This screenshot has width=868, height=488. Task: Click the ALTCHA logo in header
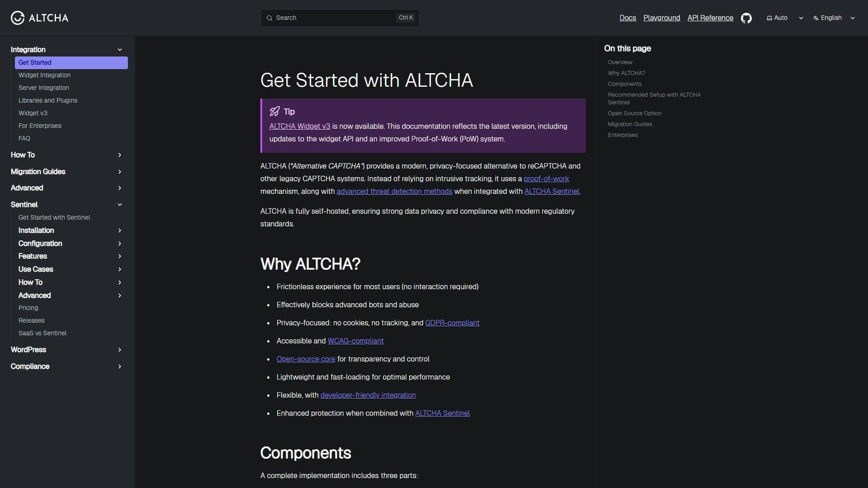(x=40, y=18)
